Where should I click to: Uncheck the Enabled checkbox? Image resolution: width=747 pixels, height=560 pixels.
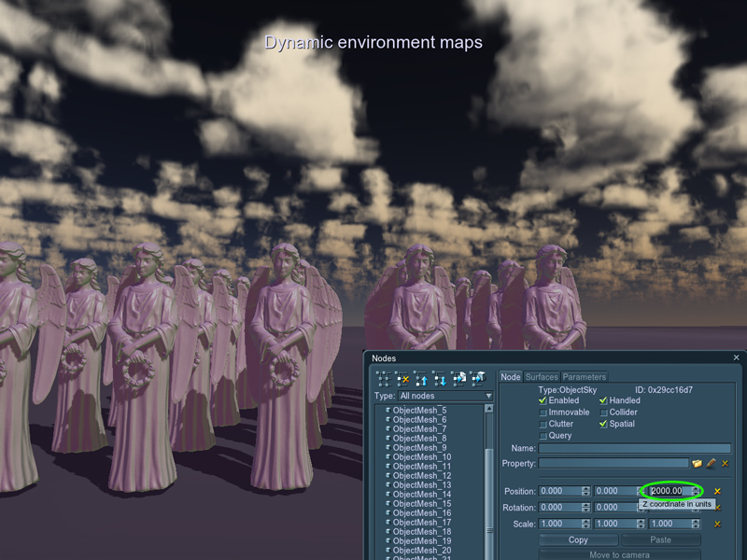click(x=543, y=400)
